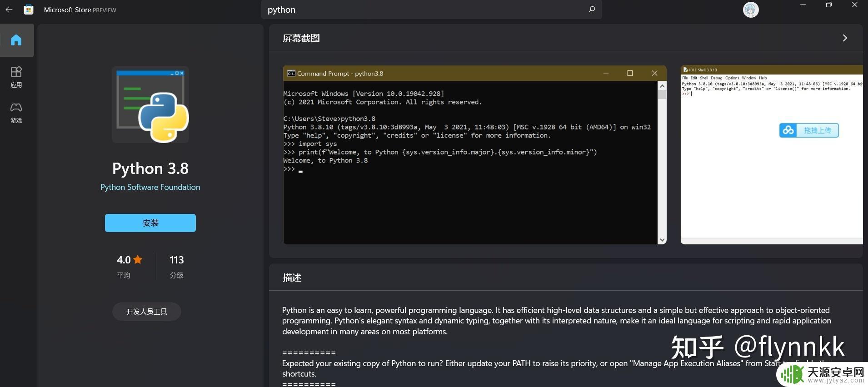Open the Command Prompt screenshot thumbnail
Image resolution: width=868 pixels, height=387 pixels.
[474, 155]
